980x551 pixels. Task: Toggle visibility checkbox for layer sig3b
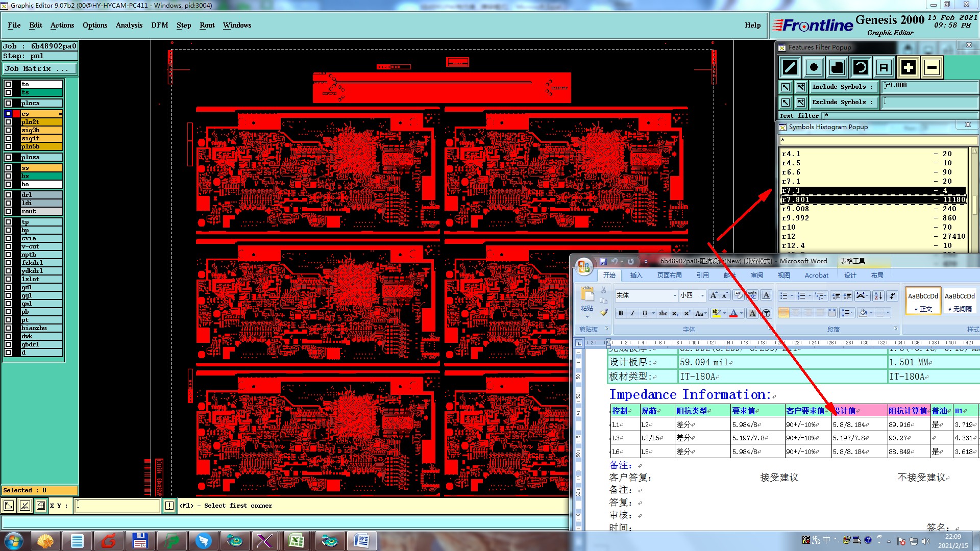point(8,130)
